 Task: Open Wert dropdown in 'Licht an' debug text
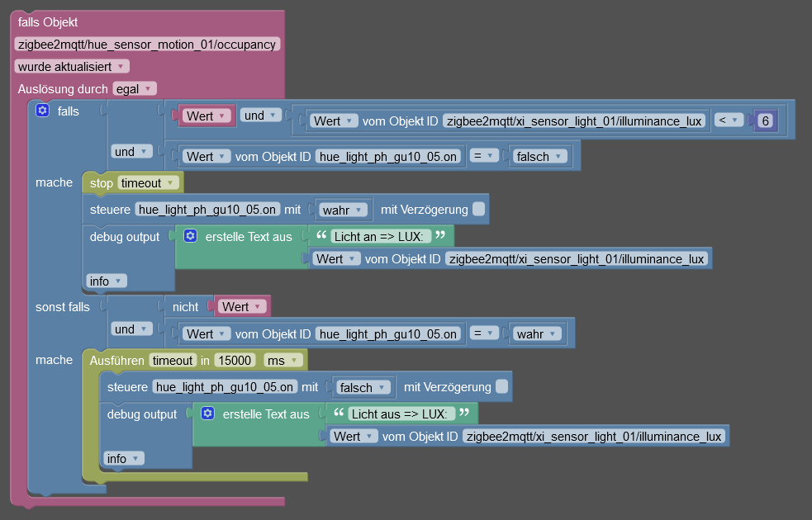coord(336,258)
